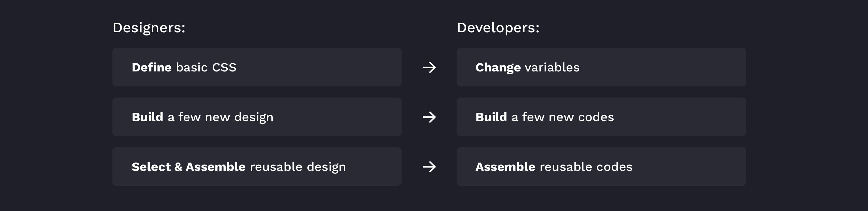Click the Developers: heading
The image size is (868, 211).
(x=498, y=28)
